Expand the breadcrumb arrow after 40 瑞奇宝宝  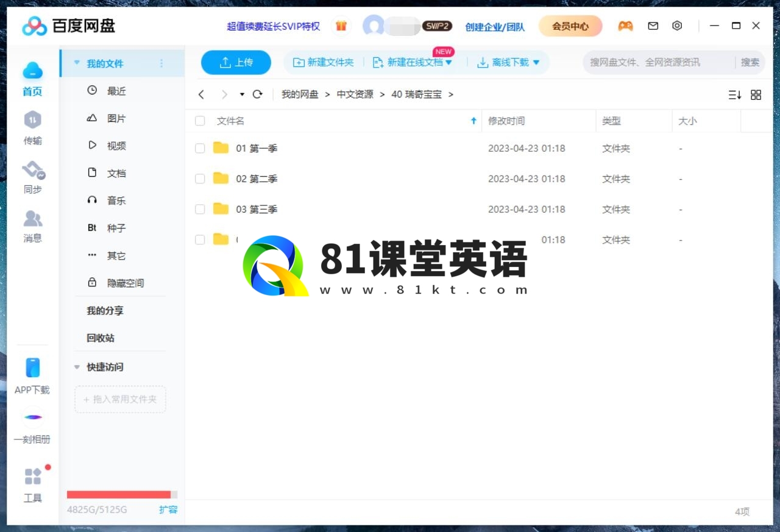point(451,94)
